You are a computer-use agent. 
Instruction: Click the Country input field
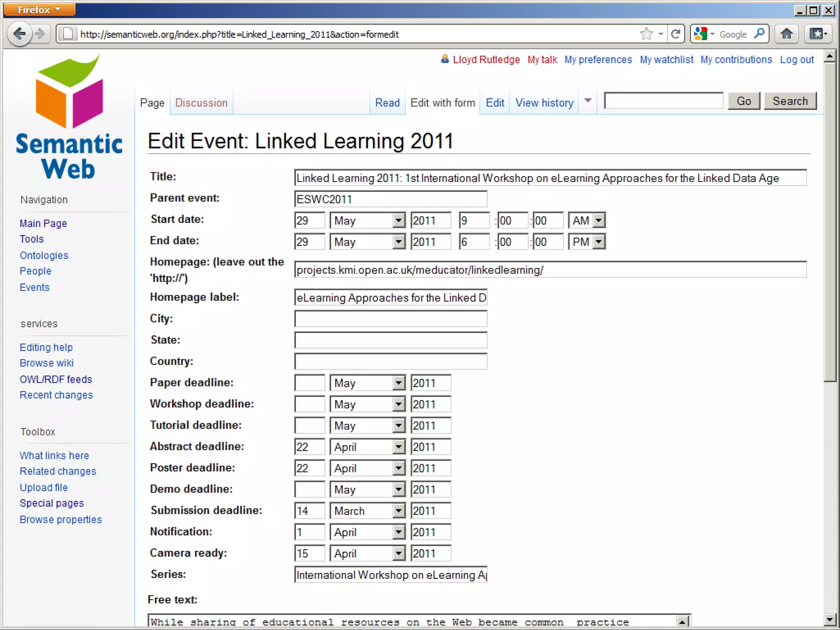(x=390, y=361)
